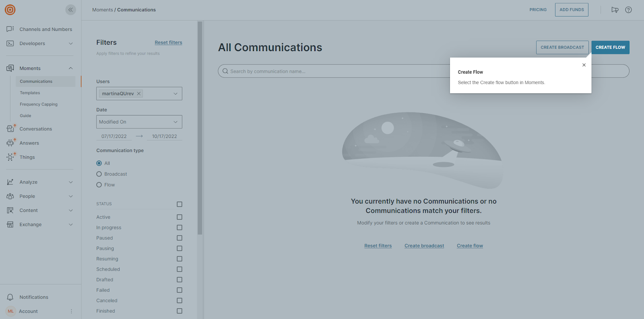The width and height of the screenshot is (644, 319).
Task: Toggle the STATUS select-all checkbox
Action: 180,204
